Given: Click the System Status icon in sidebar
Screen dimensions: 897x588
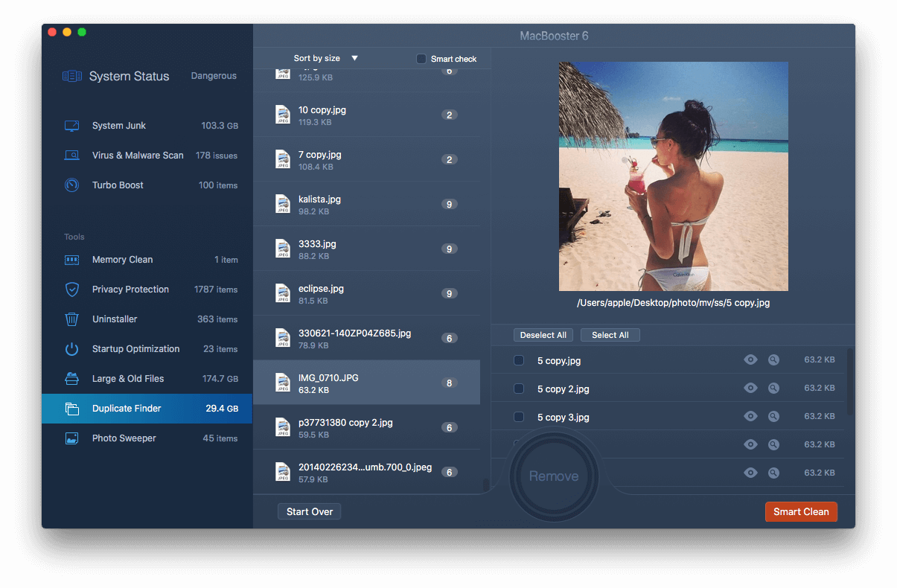Looking at the screenshot, I should pos(72,76).
